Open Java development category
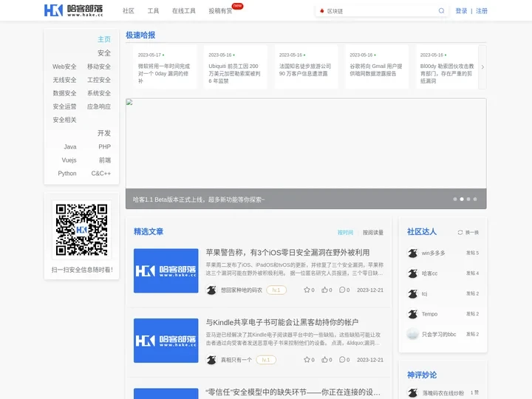Screen dimensions: 532x399 (70, 146)
